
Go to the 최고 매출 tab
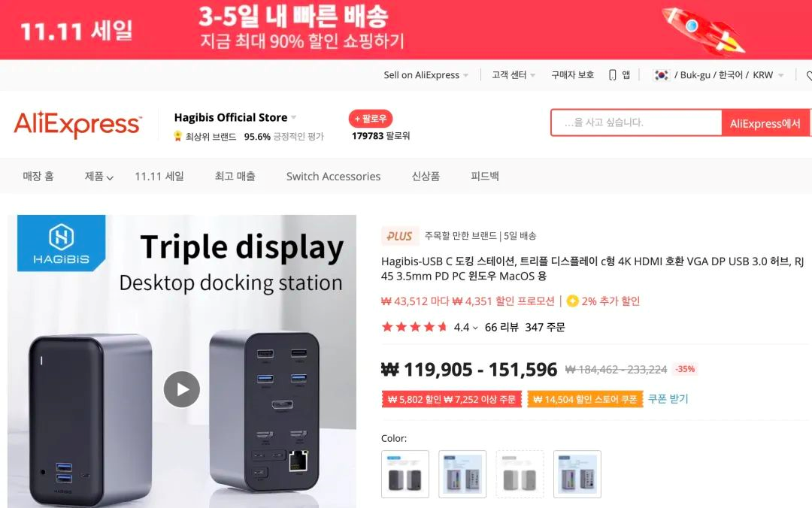pyautogui.click(x=235, y=177)
